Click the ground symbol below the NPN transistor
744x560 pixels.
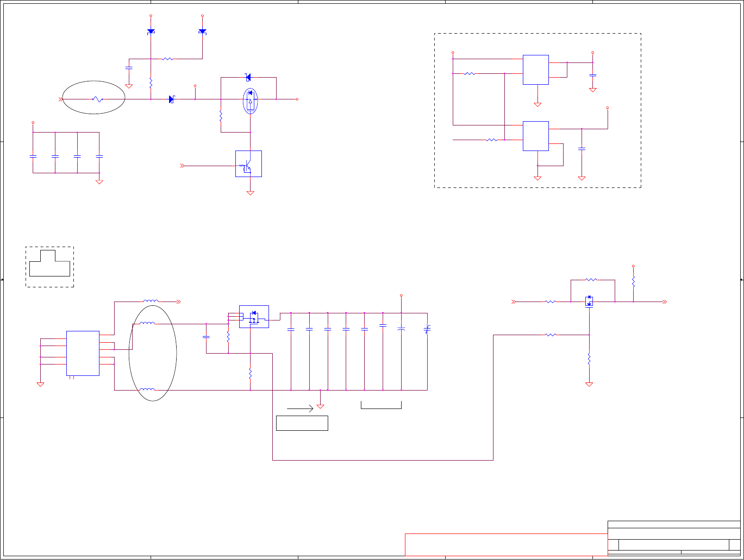[x=250, y=193]
